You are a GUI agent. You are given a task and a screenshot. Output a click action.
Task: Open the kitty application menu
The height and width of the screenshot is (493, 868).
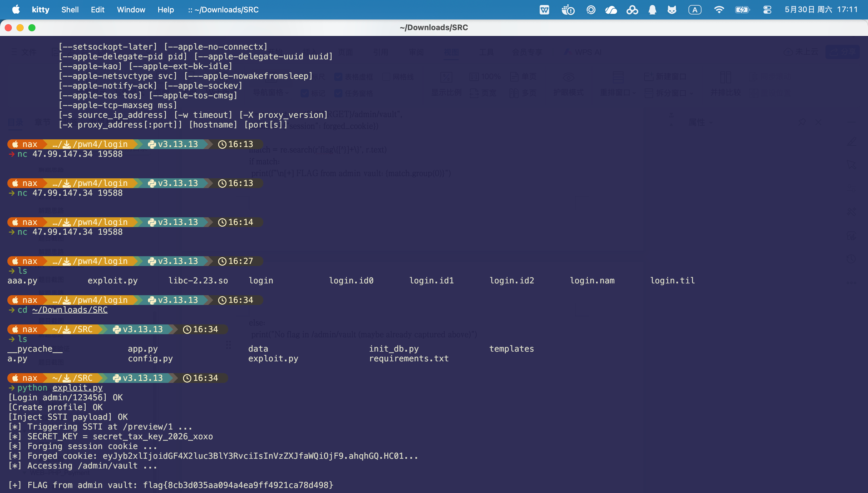pos(41,9)
